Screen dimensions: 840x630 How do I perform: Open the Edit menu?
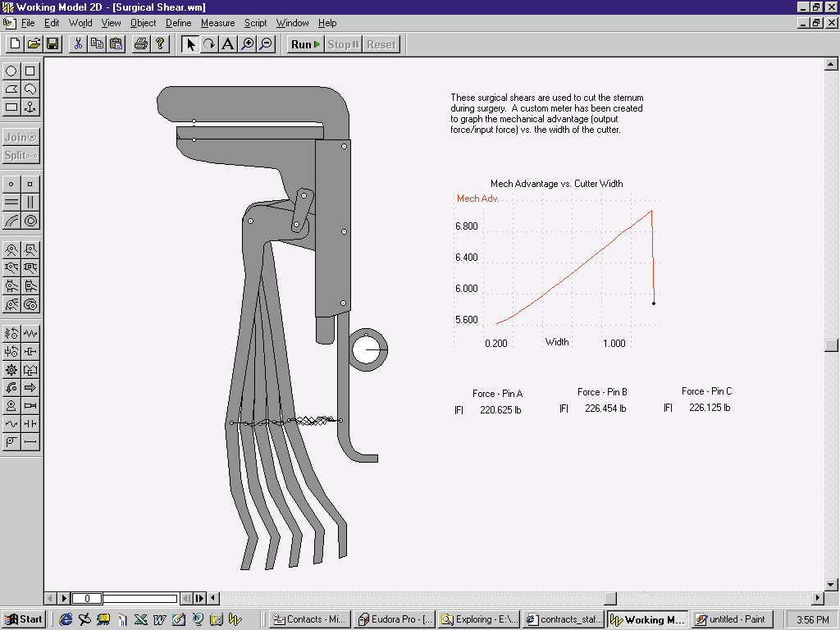point(52,23)
